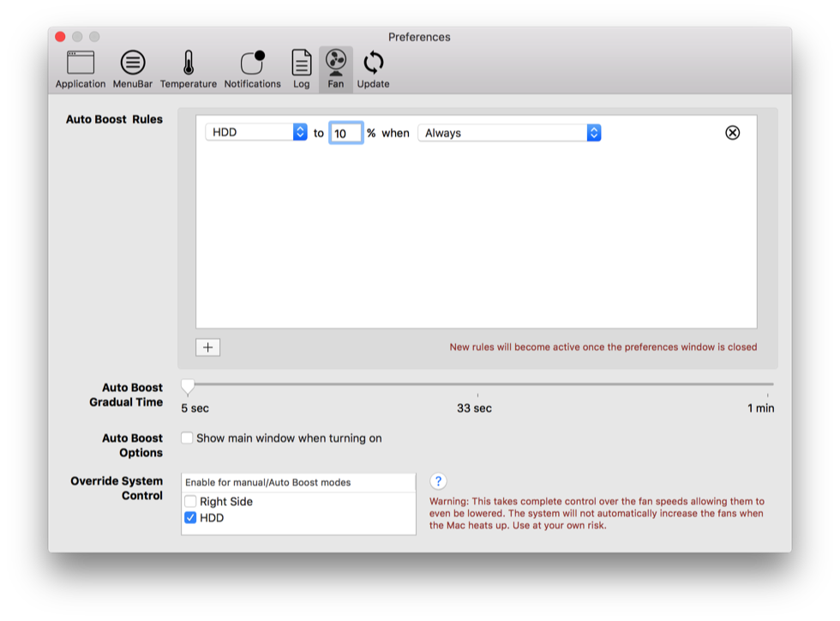
Task: Click the Preferences window title
Action: [419, 37]
